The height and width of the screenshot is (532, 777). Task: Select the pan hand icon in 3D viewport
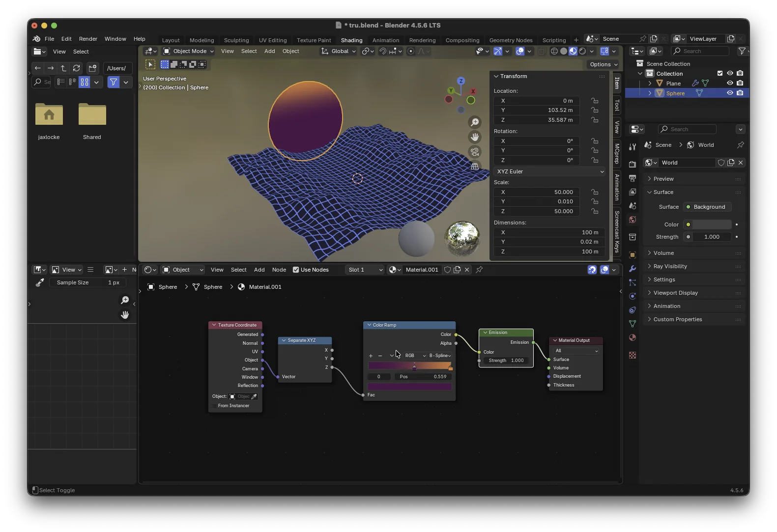pos(475,137)
